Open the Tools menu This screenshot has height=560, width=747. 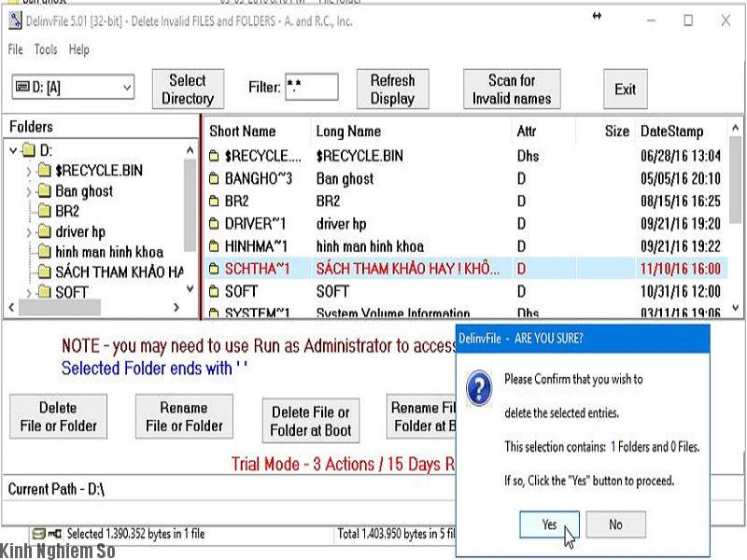click(46, 49)
